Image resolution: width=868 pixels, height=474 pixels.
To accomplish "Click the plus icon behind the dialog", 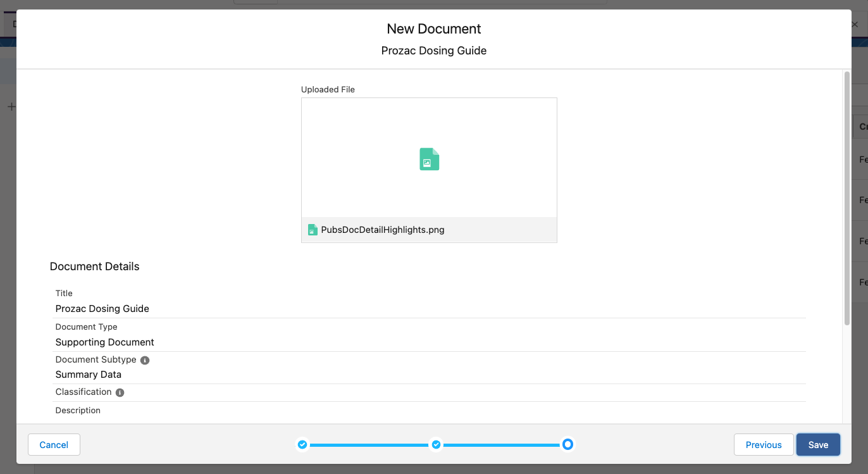I will pyautogui.click(x=10, y=107).
